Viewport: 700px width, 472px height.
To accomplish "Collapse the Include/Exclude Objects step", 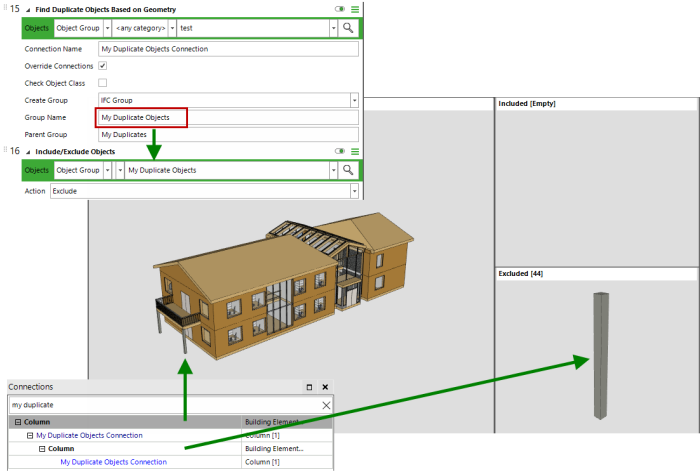I will coord(28,152).
